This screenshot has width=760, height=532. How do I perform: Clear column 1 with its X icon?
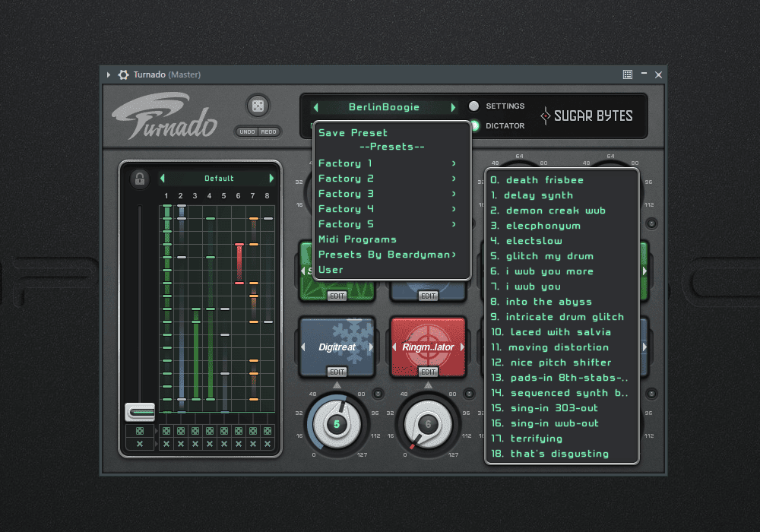(166, 444)
